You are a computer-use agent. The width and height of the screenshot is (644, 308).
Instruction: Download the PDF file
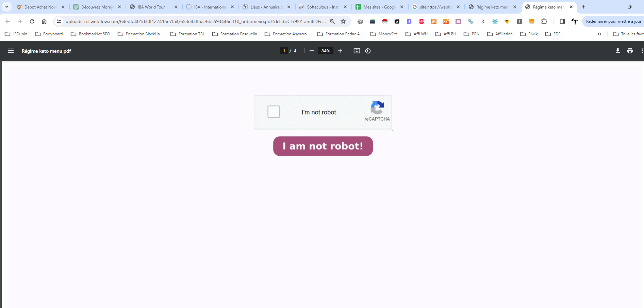[x=617, y=51]
